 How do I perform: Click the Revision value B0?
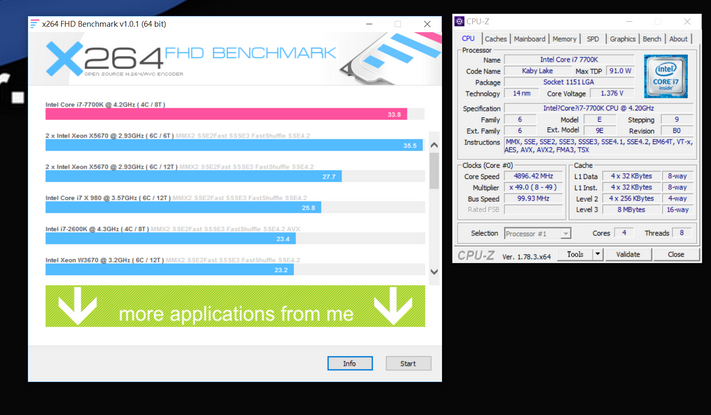pyautogui.click(x=677, y=131)
